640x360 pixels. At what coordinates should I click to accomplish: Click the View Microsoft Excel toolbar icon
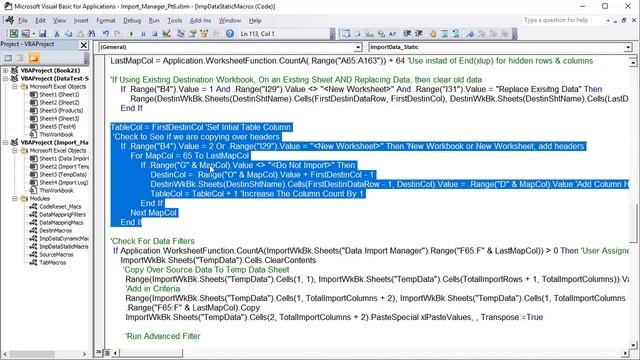coord(14,34)
